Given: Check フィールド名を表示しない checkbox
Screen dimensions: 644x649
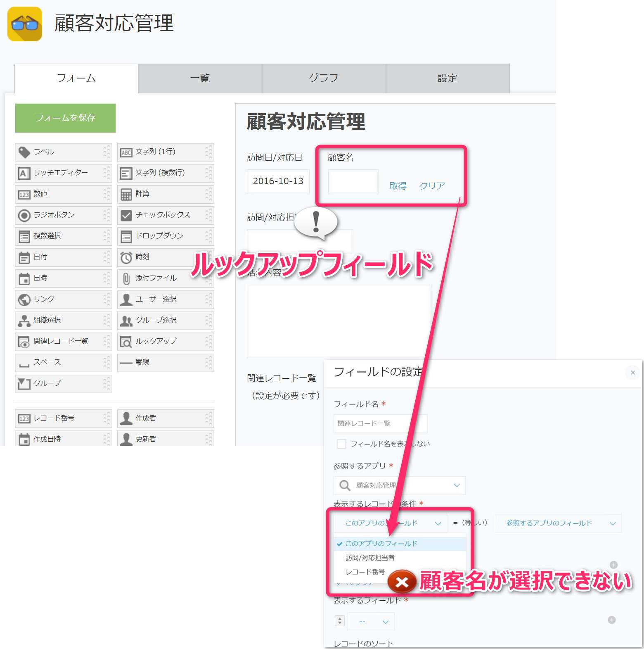Looking at the screenshot, I should coord(341,444).
